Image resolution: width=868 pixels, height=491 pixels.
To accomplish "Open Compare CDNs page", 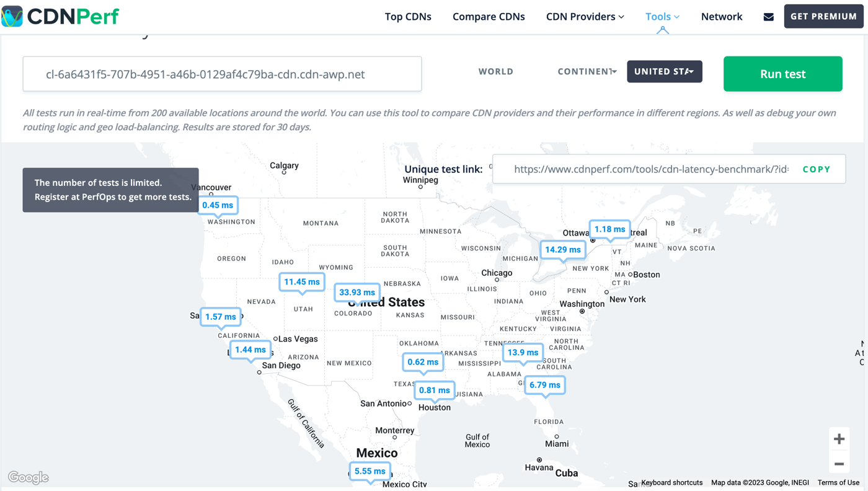I will (489, 17).
